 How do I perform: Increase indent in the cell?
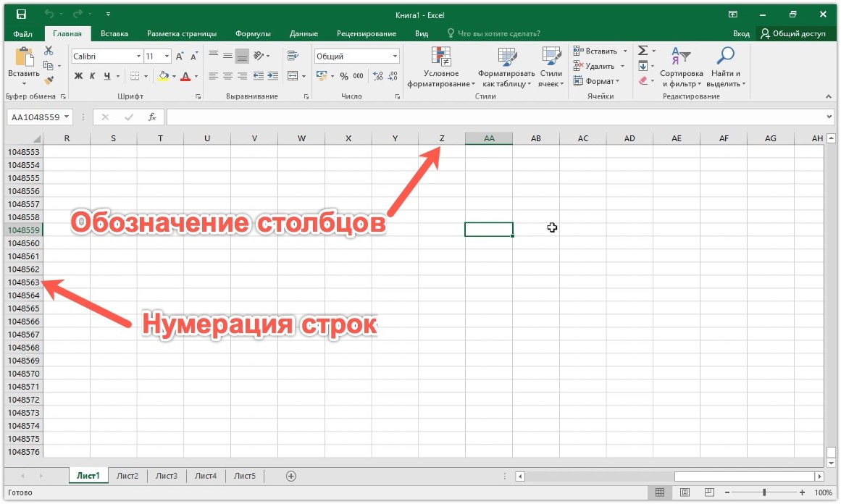pos(272,76)
